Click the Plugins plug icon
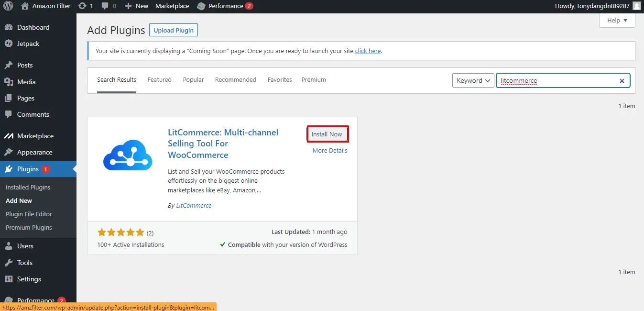644x311 pixels. pyautogui.click(x=9, y=169)
